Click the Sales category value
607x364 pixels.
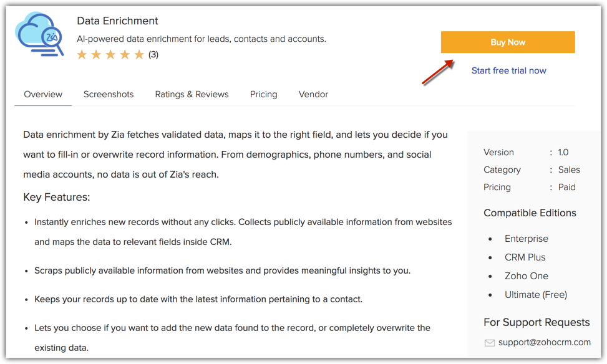coord(569,170)
